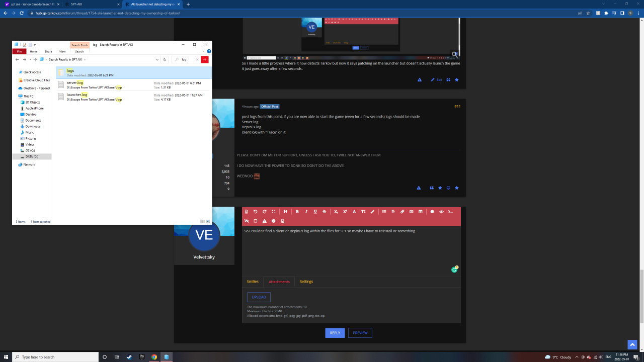Open File Explorer help icon
Screen dimensions: 644x362
point(209,51)
